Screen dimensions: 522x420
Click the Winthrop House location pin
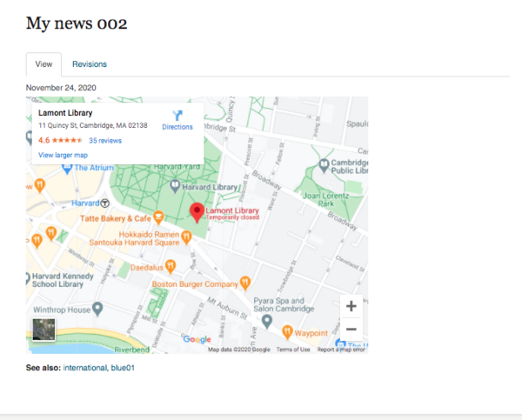[97, 308]
